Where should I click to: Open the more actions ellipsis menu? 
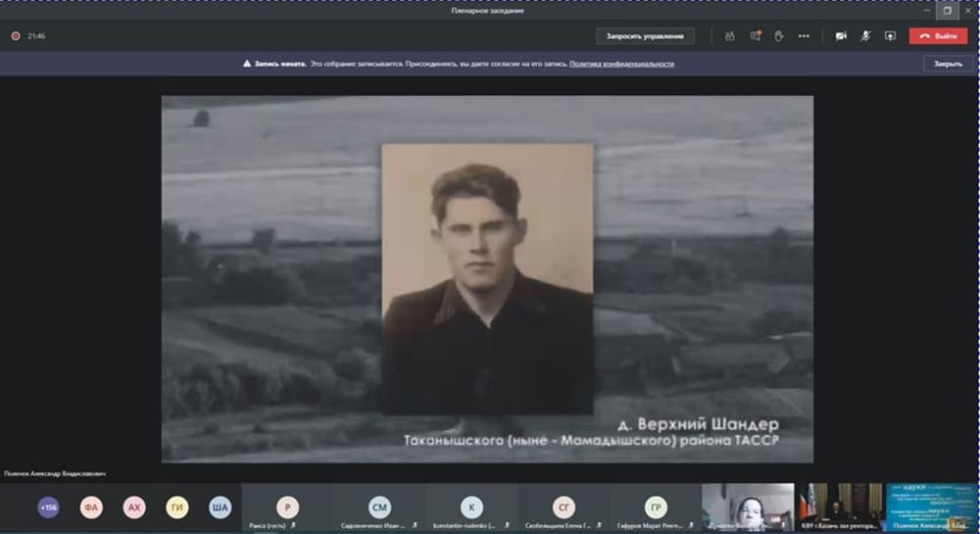804,36
